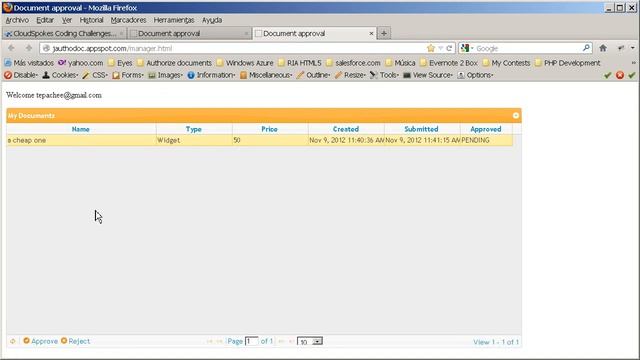Click the forward navigation arrow
The image size is (640, 360).
29,48
